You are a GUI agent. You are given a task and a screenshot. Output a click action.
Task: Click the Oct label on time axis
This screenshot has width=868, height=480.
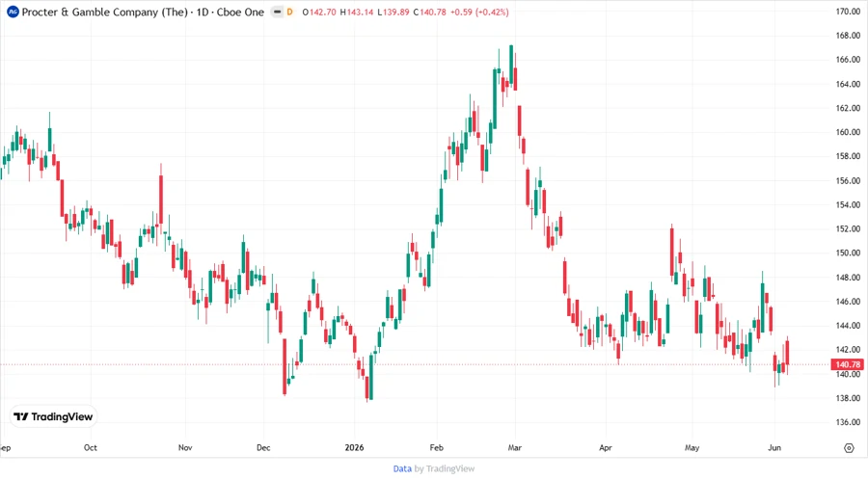tap(91, 447)
